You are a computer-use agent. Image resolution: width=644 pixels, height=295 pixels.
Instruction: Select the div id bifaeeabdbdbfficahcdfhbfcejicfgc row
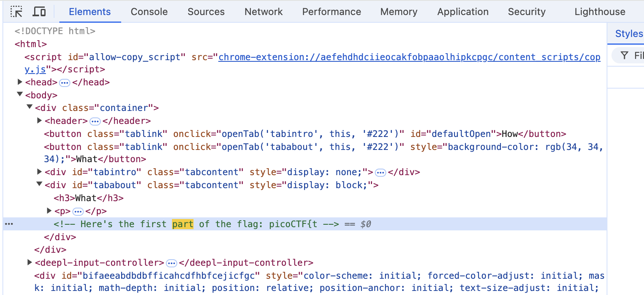tap(319, 282)
